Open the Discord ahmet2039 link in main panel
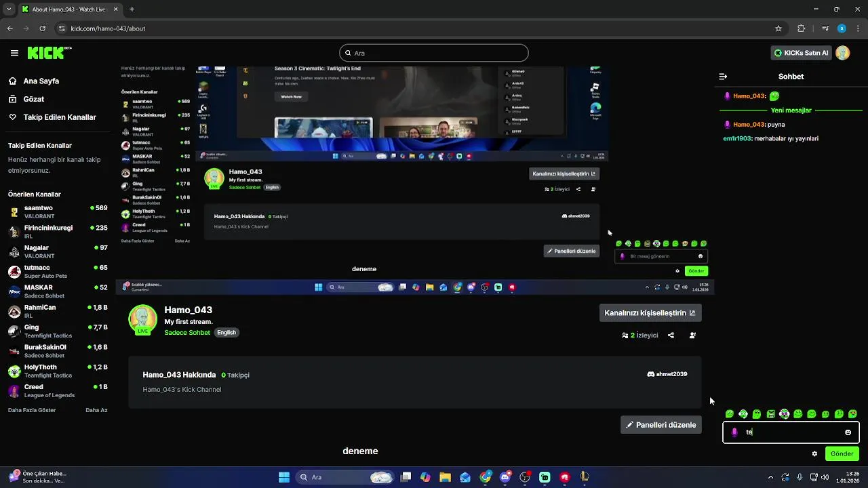 coord(667,374)
